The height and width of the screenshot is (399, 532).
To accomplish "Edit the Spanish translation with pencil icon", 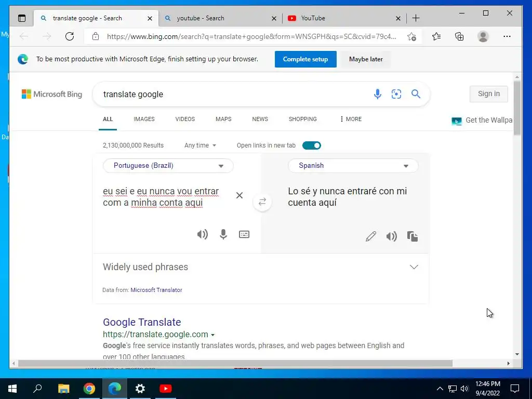I will [x=371, y=236].
